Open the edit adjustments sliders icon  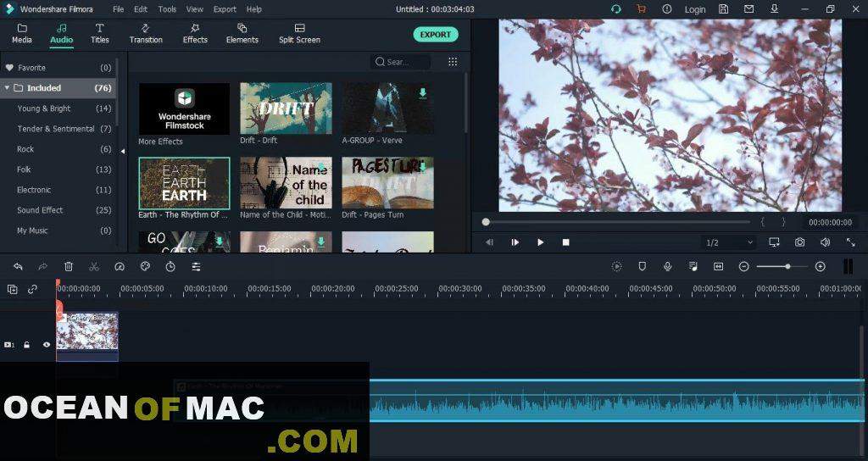[196, 267]
